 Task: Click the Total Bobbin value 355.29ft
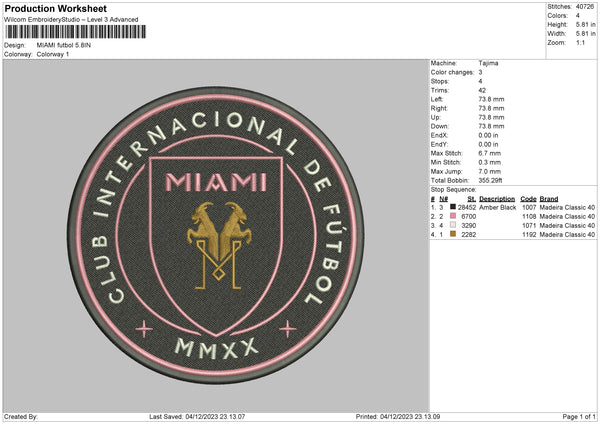coord(490,180)
